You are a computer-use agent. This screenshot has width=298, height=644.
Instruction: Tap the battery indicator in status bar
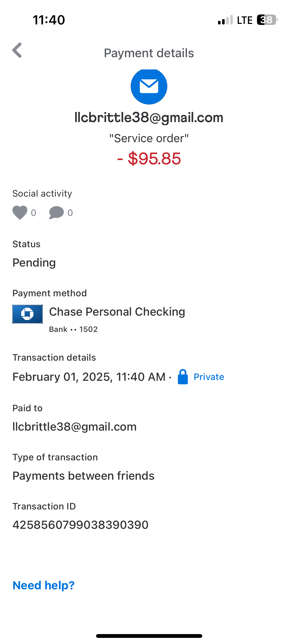click(267, 20)
